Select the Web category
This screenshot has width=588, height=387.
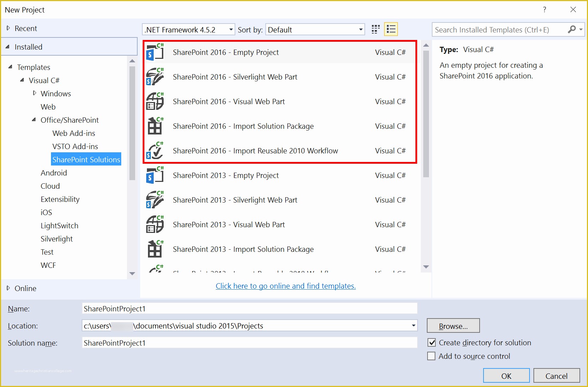[x=48, y=107]
